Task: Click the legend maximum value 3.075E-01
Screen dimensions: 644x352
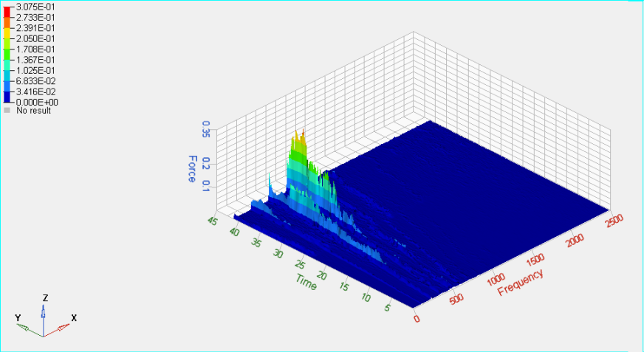Action: tap(30, 6)
